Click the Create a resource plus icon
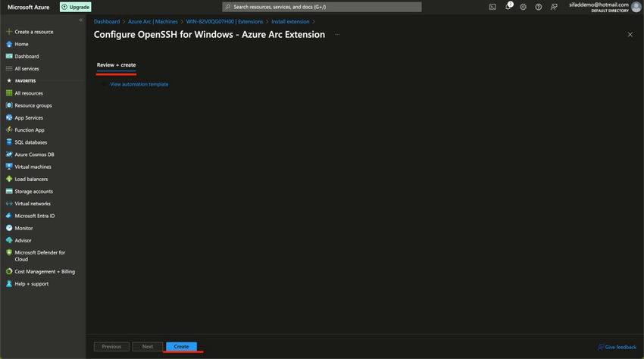 point(9,32)
